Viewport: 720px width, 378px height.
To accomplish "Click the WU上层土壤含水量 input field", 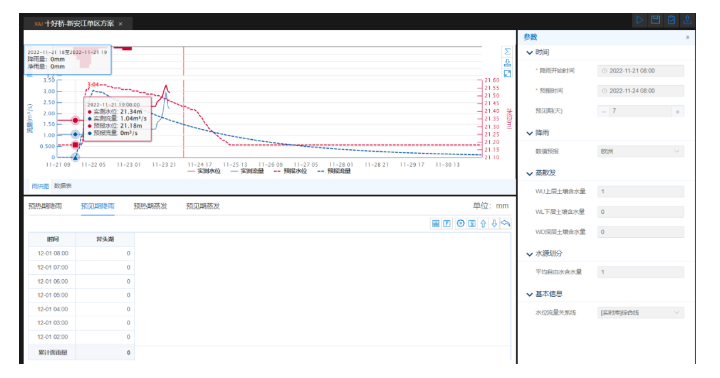I will [x=641, y=192].
